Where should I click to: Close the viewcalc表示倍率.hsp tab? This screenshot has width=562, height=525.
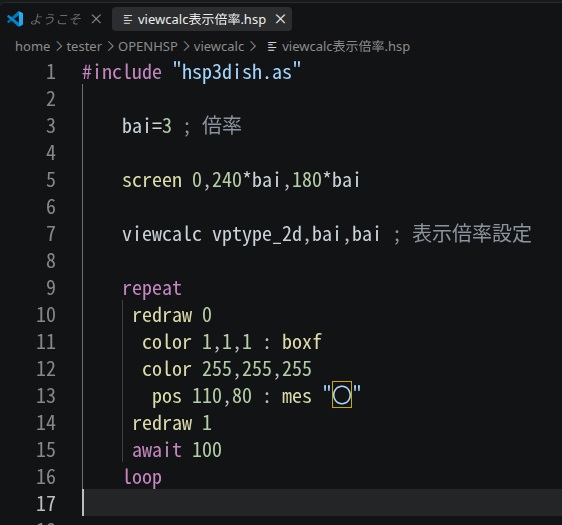pos(280,19)
